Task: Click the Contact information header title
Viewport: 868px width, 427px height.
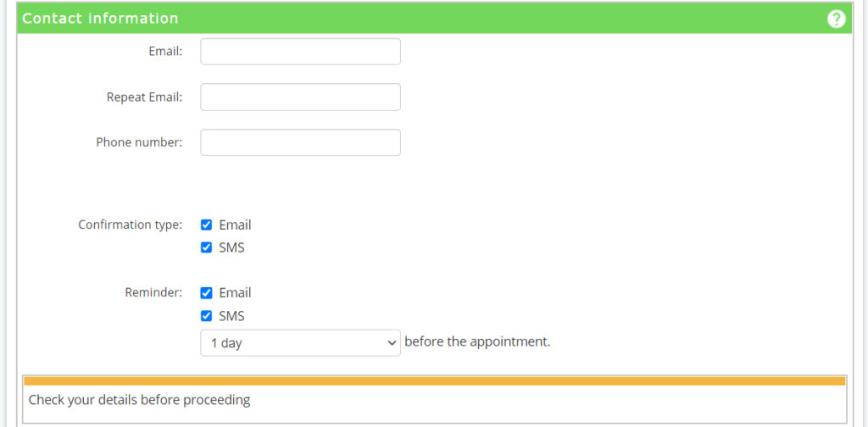Action: click(x=100, y=19)
